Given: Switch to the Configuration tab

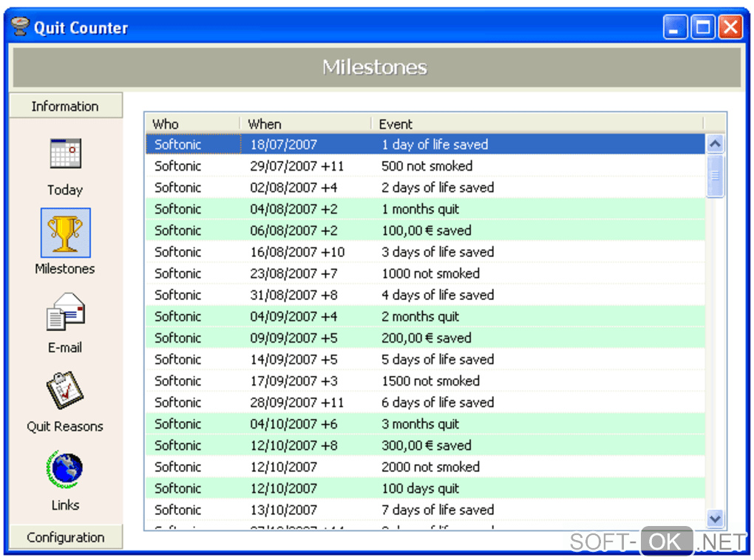Looking at the screenshot, I should (x=65, y=537).
